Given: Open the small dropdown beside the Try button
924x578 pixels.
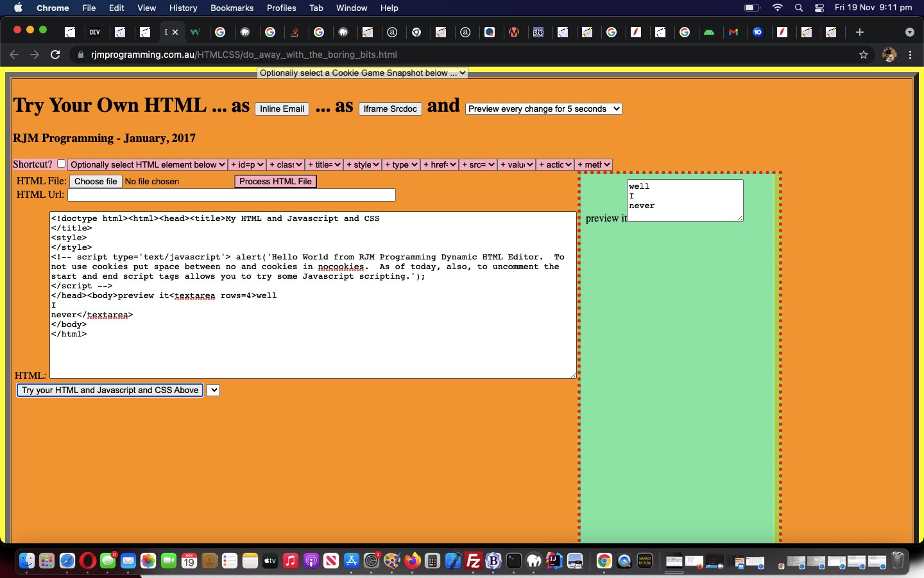Looking at the screenshot, I should pyautogui.click(x=213, y=390).
